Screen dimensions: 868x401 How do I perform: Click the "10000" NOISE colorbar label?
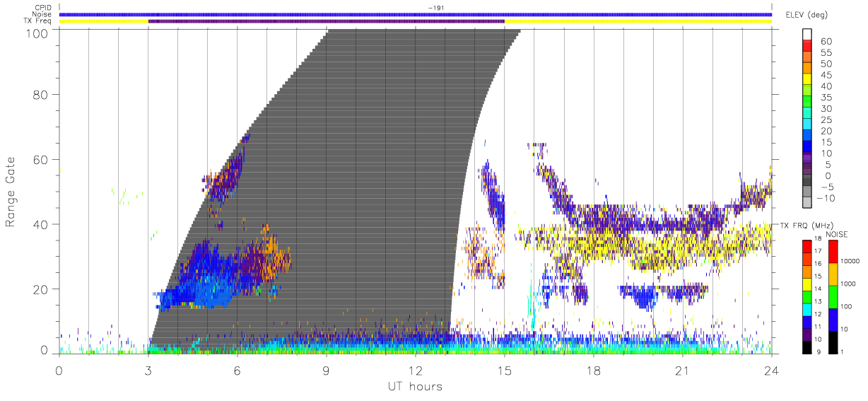pyautogui.click(x=852, y=262)
